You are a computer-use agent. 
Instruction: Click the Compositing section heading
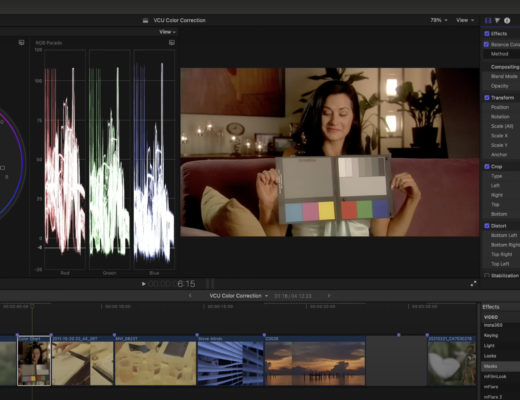click(x=505, y=67)
